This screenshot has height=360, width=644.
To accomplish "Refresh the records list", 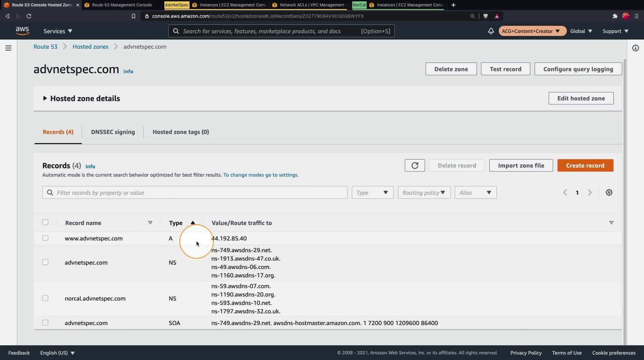I will [415, 166].
